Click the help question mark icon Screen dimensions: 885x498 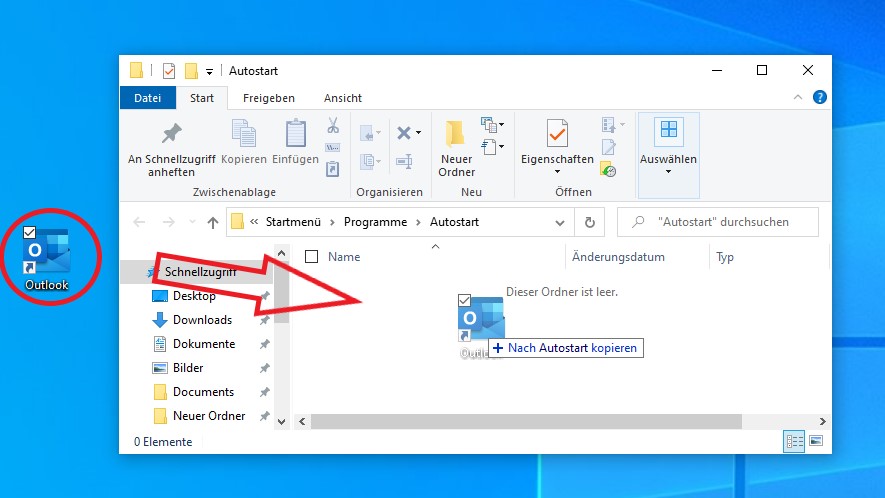[x=820, y=98]
